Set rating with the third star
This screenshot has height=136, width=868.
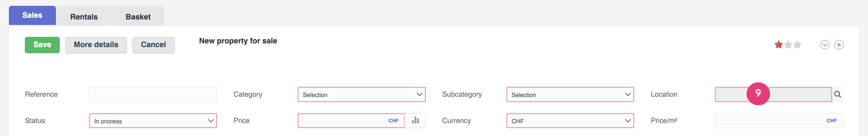(797, 44)
